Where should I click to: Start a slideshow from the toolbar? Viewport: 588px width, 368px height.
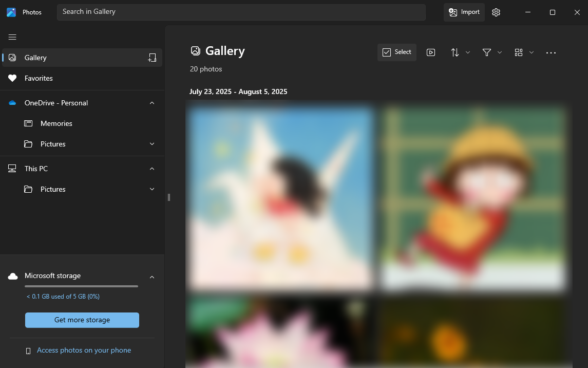(431, 52)
